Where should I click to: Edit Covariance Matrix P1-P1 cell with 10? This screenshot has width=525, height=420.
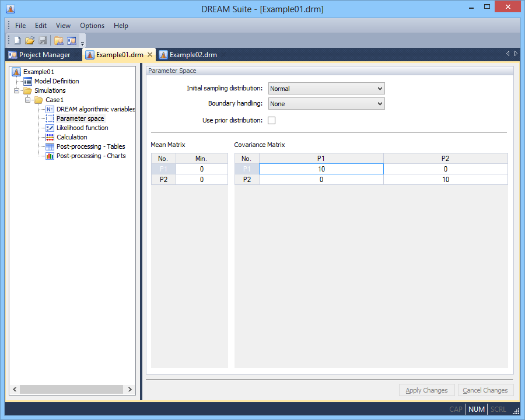(321, 169)
